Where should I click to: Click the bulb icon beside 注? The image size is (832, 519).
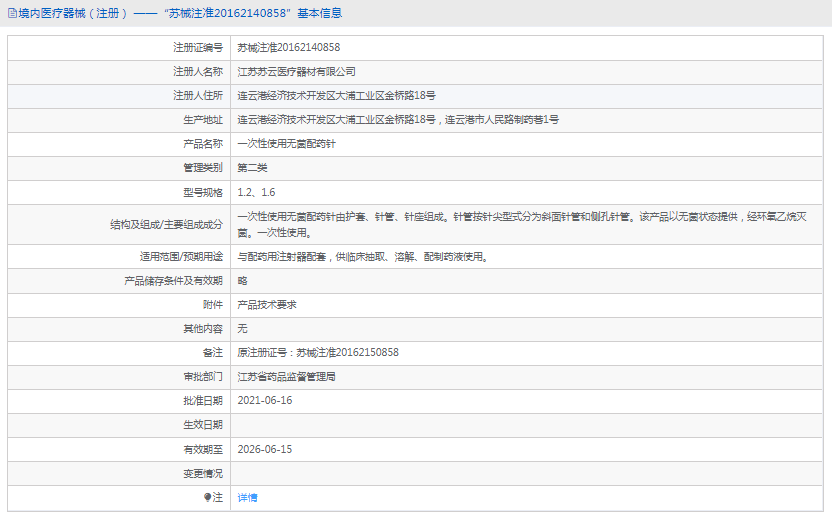click(x=207, y=497)
